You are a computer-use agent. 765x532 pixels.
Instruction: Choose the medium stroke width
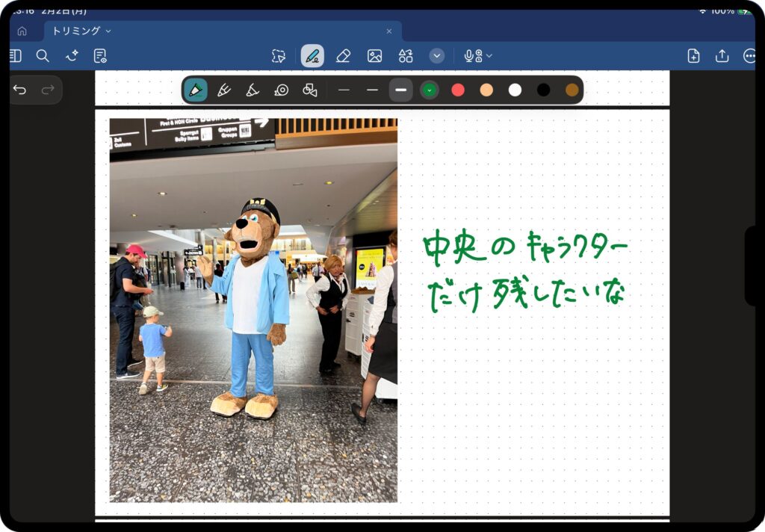pos(372,90)
